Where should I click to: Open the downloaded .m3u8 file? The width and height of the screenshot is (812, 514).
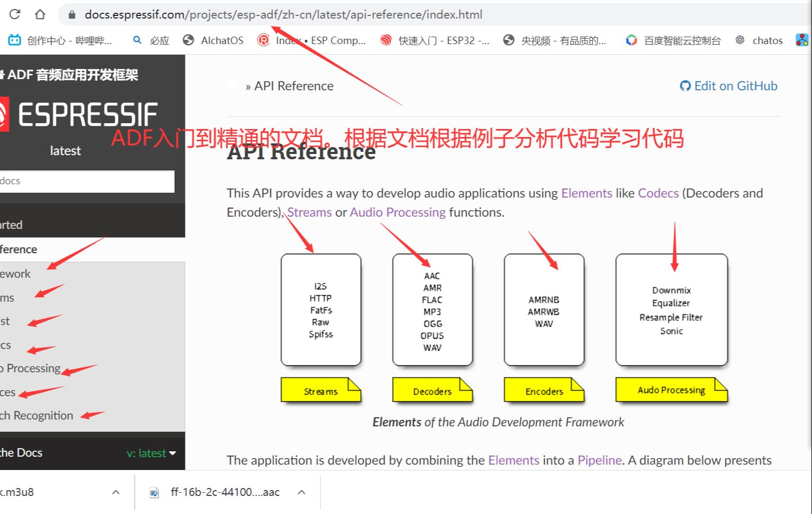(x=17, y=492)
